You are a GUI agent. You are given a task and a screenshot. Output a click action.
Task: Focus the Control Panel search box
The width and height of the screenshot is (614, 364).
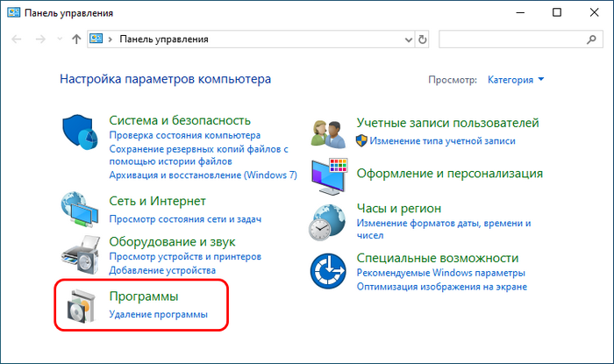click(x=521, y=39)
